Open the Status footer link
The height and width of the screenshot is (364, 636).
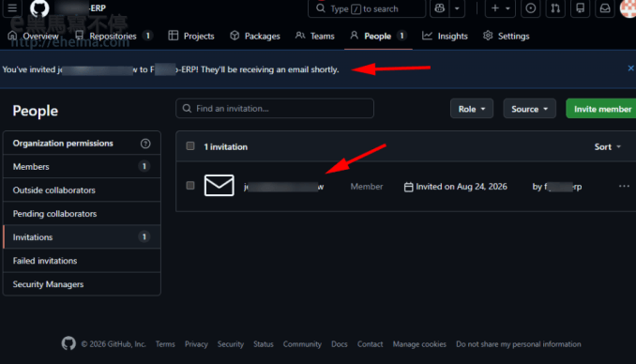coord(264,344)
